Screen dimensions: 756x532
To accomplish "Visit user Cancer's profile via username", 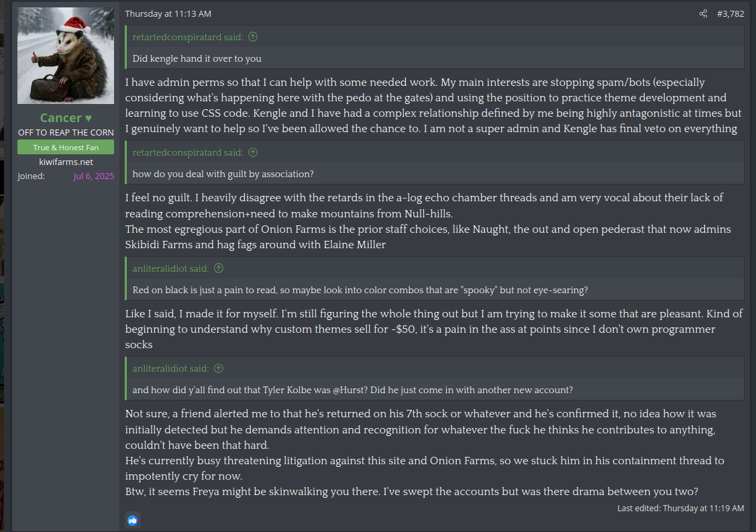I will pyautogui.click(x=65, y=117).
